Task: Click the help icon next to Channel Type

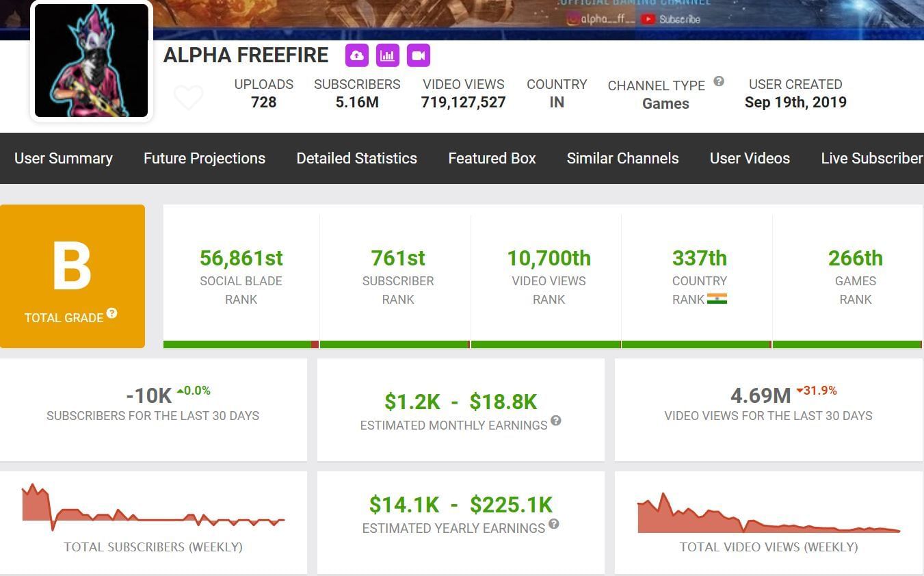Action: pyautogui.click(x=719, y=81)
